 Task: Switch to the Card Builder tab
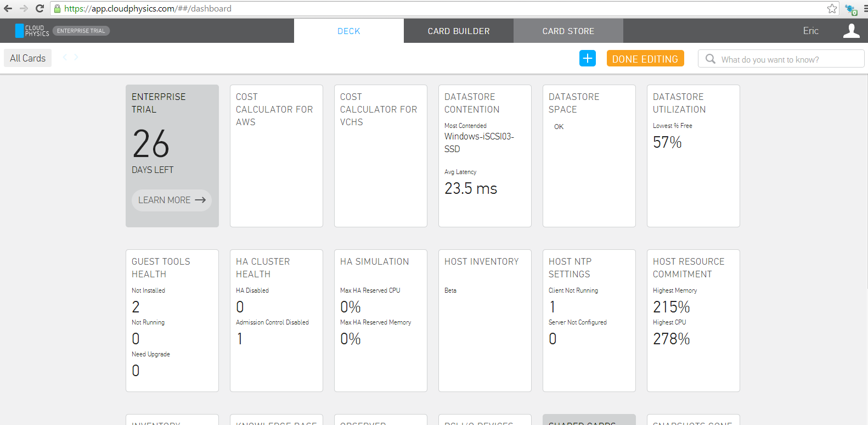[x=458, y=31]
